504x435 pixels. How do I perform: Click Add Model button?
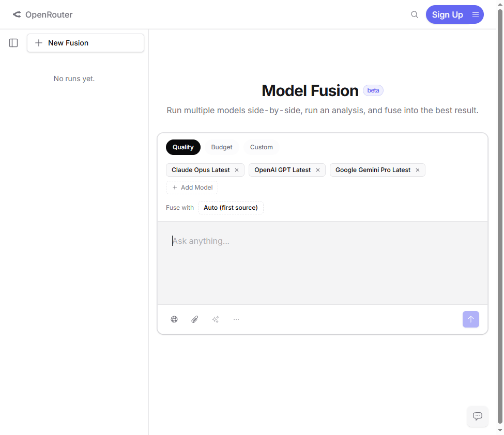coord(192,188)
